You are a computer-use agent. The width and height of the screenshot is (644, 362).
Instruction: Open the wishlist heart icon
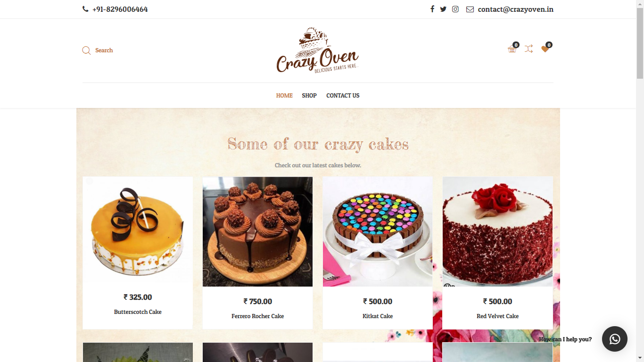coord(545,49)
